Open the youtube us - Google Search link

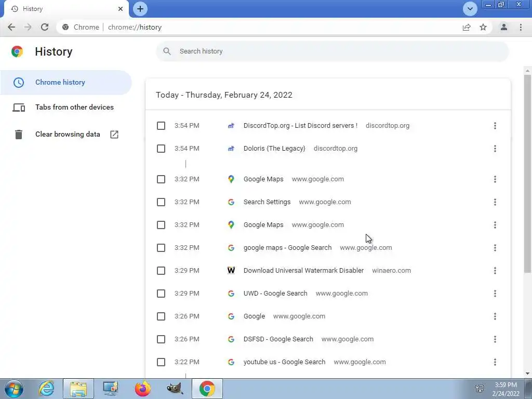[284, 362]
